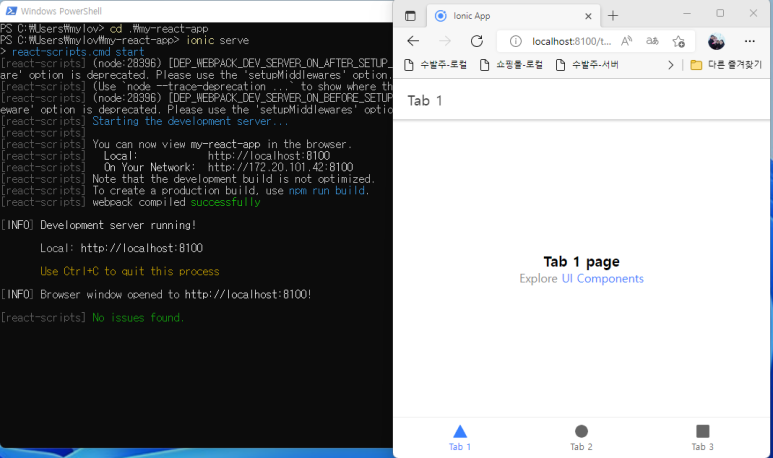Switch to Tab 3 in bottom bar
This screenshot has height=458, width=773.
(x=703, y=438)
